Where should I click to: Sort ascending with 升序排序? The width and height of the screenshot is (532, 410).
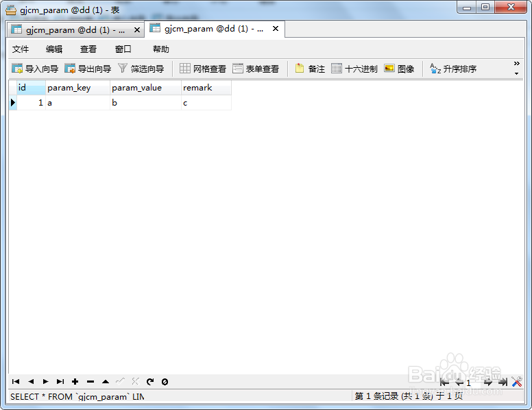tap(453, 69)
